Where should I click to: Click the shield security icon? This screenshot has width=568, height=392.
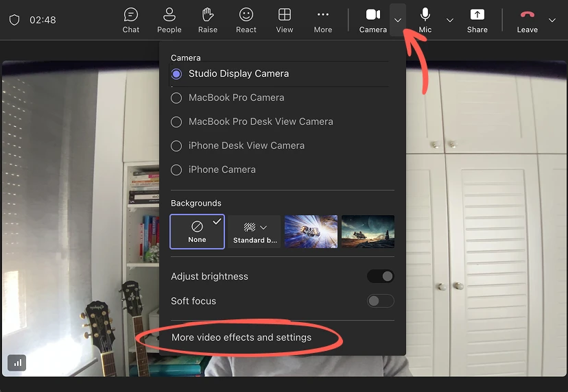[14, 20]
